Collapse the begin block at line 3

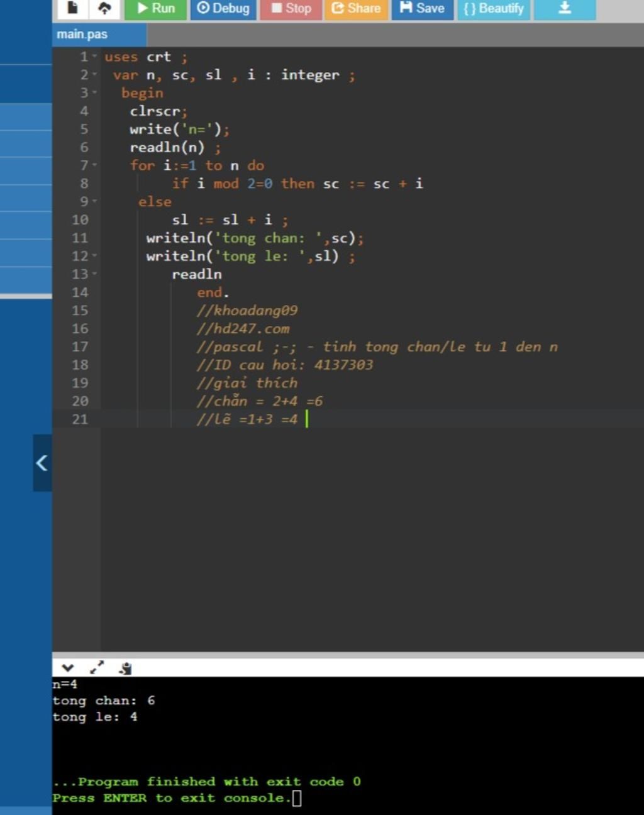(95, 93)
